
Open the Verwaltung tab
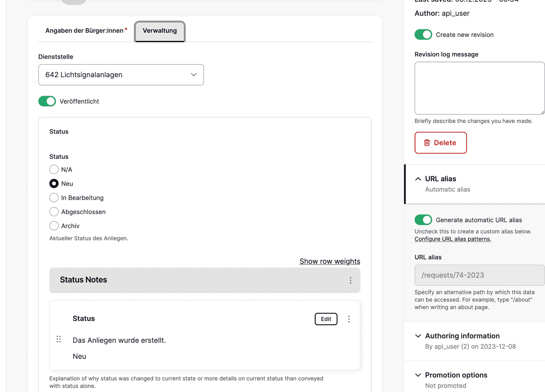[x=160, y=31]
